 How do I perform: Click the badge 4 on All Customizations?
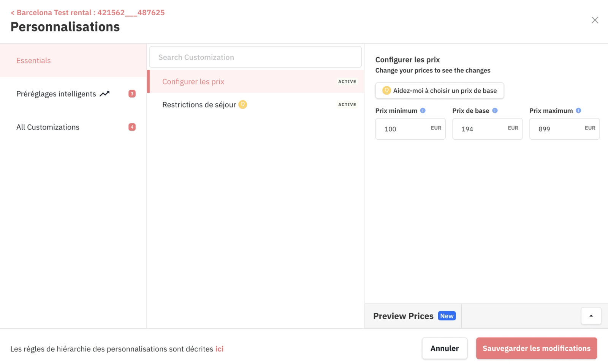(x=132, y=127)
